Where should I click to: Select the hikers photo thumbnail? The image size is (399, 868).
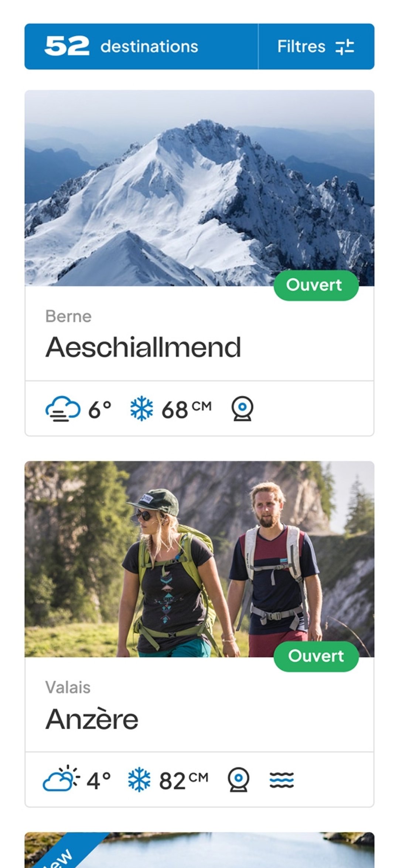click(x=199, y=559)
